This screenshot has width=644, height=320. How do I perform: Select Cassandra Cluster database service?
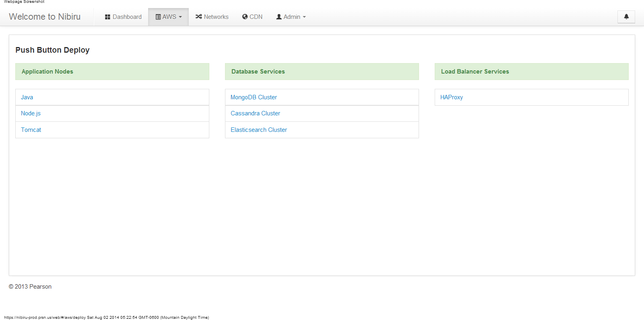[x=255, y=113]
